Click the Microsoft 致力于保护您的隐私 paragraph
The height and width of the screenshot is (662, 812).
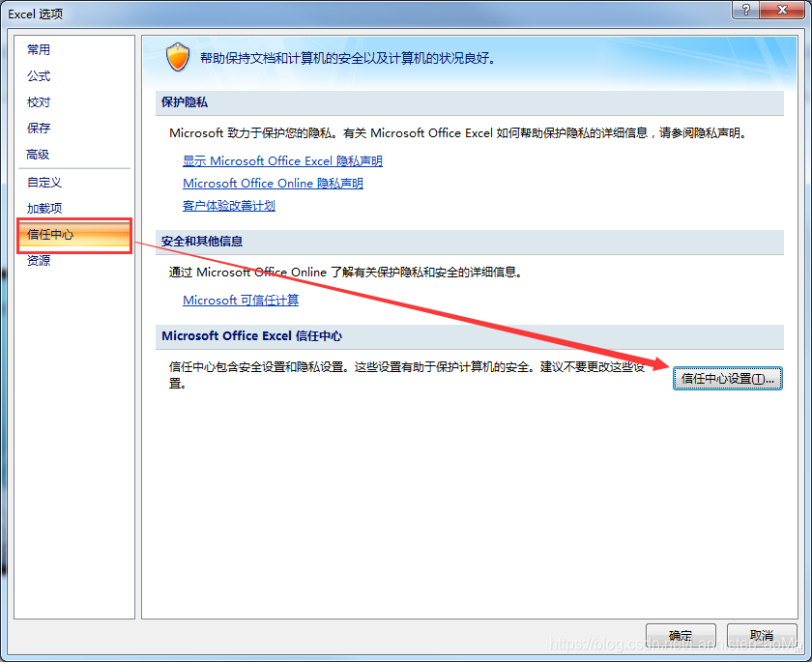pyautogui.click(x=459, y=133)
